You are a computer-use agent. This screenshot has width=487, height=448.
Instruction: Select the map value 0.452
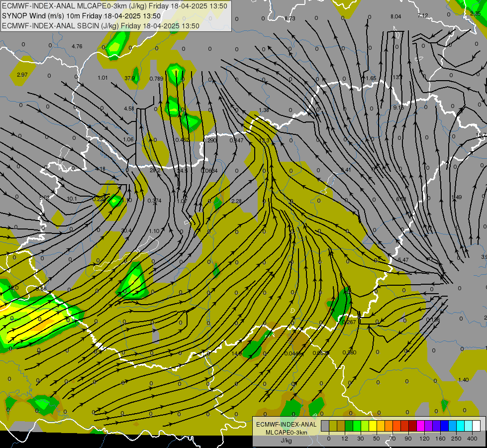click(x=183, y=140)
